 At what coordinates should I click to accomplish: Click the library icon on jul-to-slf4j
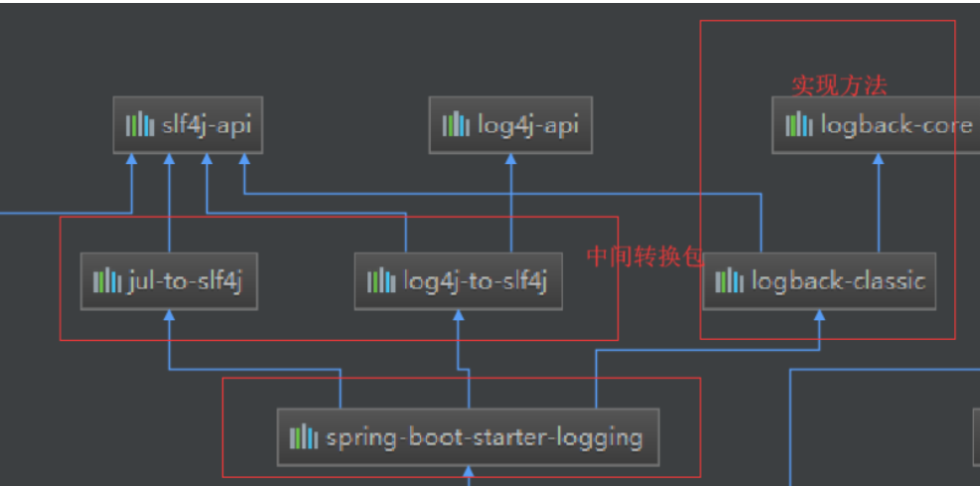pos(107,281)
